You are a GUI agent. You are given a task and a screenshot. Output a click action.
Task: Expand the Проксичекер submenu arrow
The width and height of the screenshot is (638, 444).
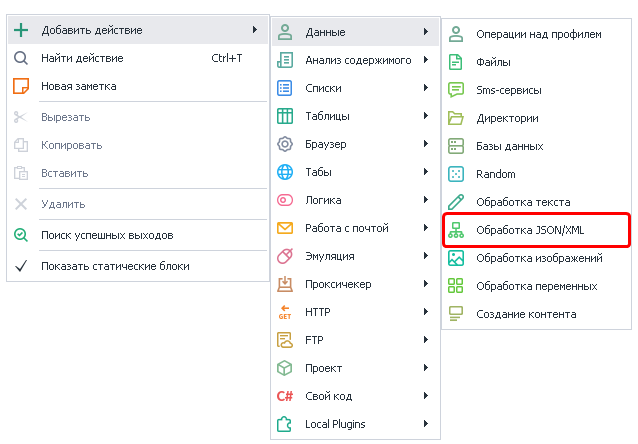[426, 284]
